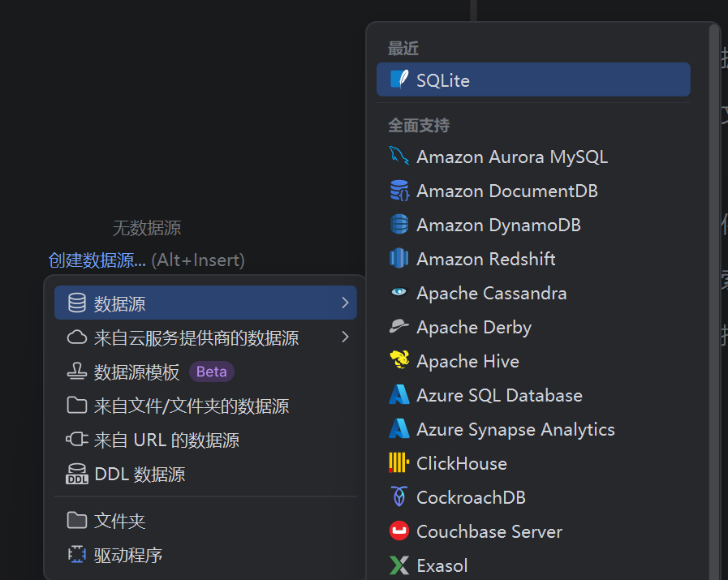The width and height of the screenshot is (728, 580).
Task: Select 来自文件/文件夹的数据源 menu item
Action: (x=205, y=406)
